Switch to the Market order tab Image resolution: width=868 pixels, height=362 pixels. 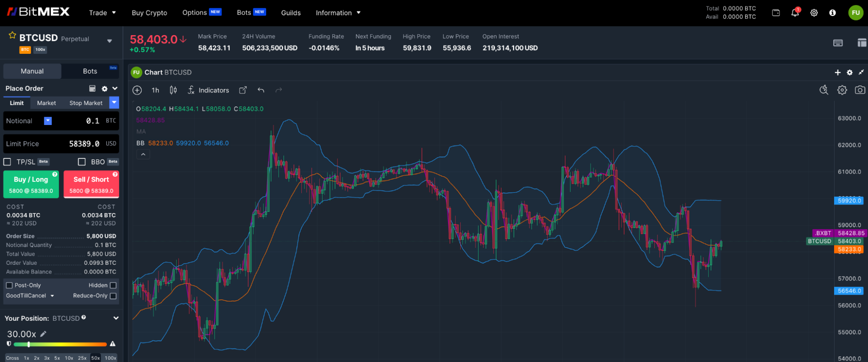(46, 103)
